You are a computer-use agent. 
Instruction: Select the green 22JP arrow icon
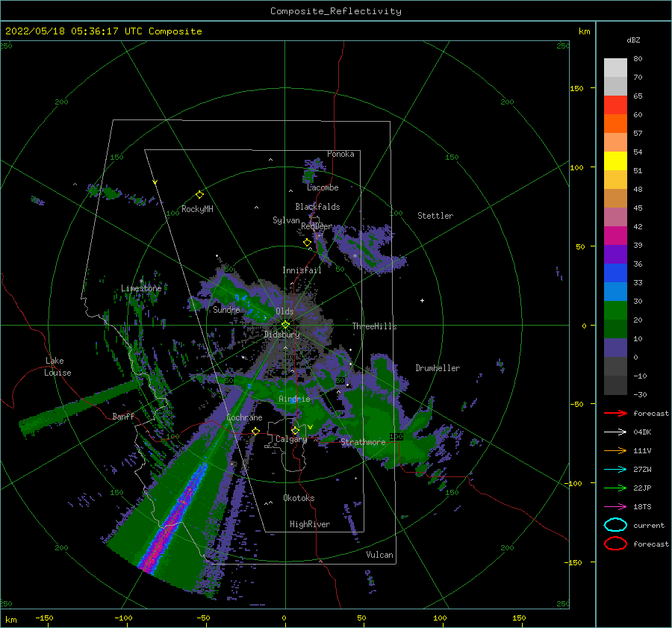(x=615, y=488)
